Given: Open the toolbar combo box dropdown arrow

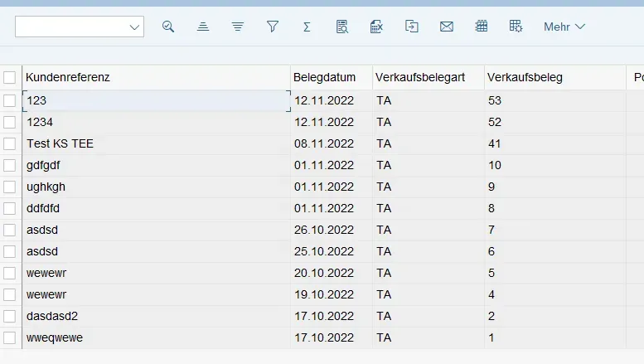Looking at the screenshot, I should (135, 27).
